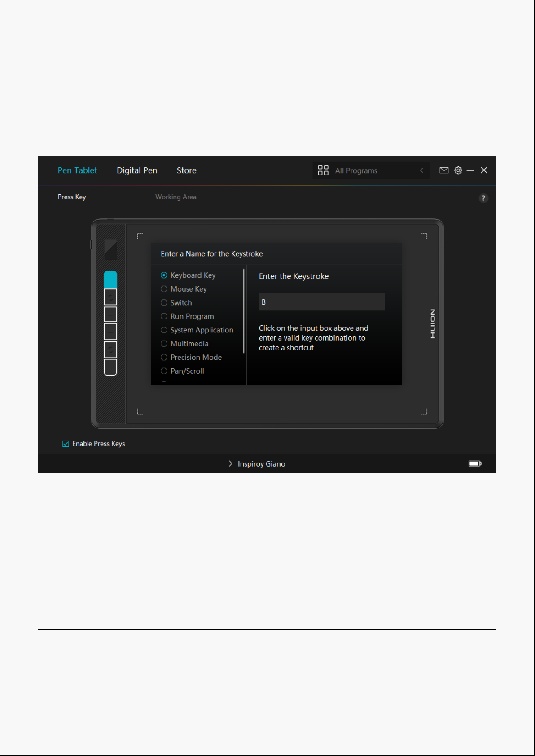This screenshot has width=535, height=756.
Task: Click the keystroke input box containing B
Action: pos(322,302)
